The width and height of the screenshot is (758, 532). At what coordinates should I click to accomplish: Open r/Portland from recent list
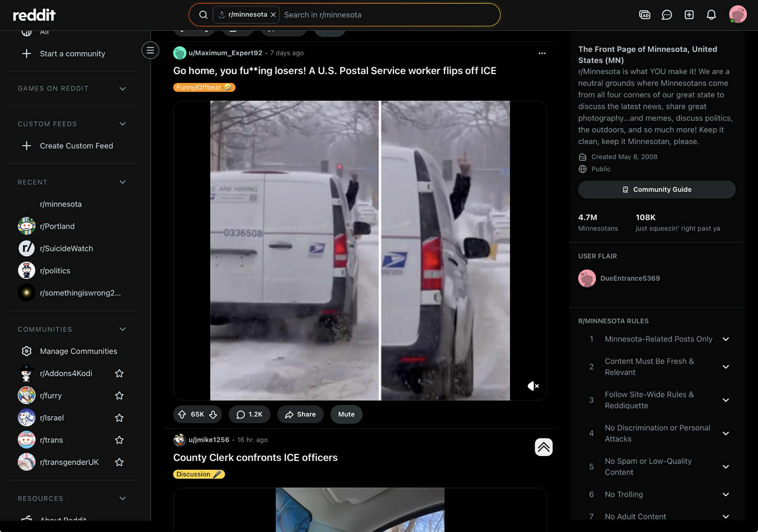(57, 226)
